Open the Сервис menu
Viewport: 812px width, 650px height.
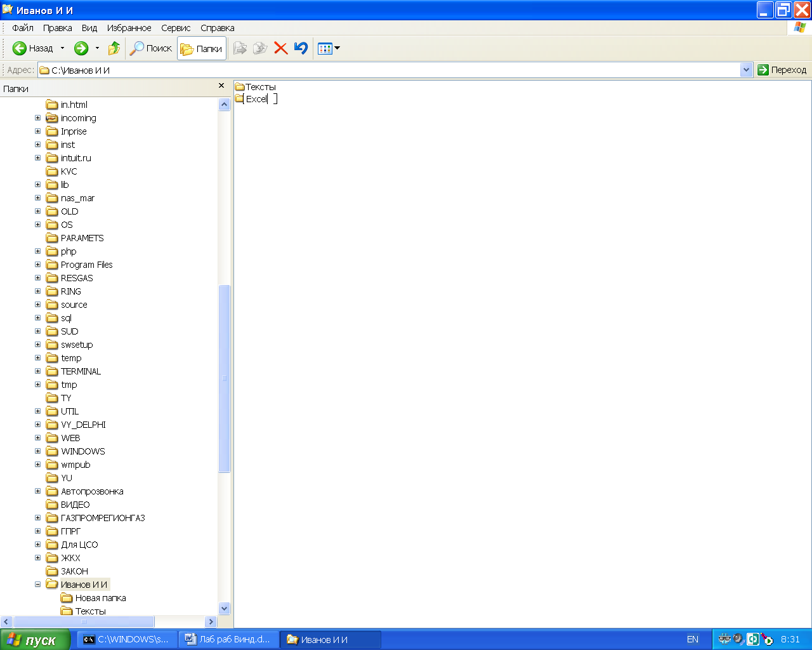(176, 28)
